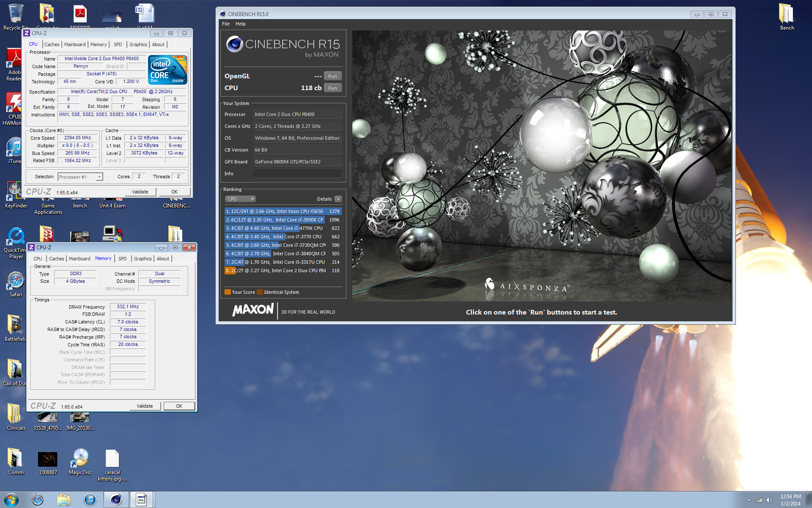Screen dimensions: 812x508
Task: Open iTunes from the taskbar
Action: tap(90, 500)
